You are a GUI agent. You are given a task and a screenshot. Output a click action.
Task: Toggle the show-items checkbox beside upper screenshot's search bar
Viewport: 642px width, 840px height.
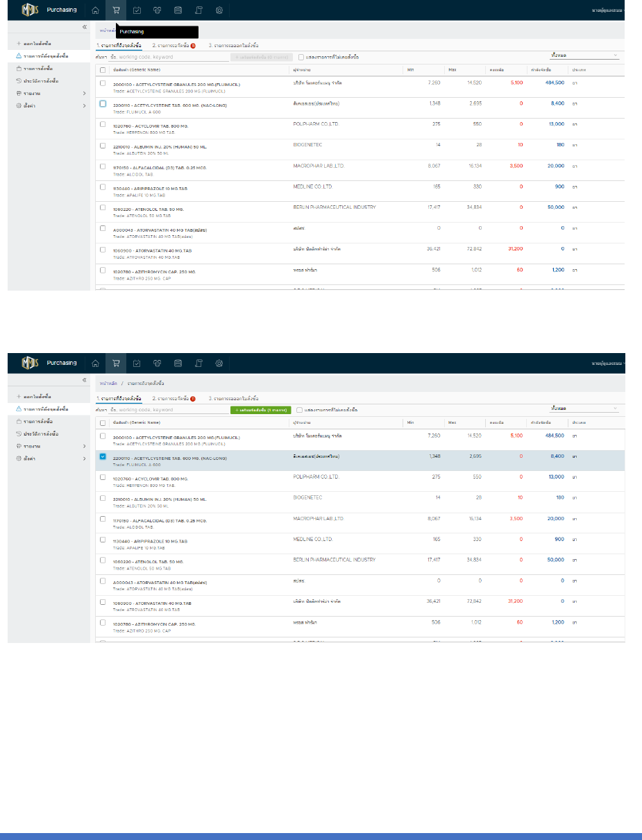click(301, 57)
